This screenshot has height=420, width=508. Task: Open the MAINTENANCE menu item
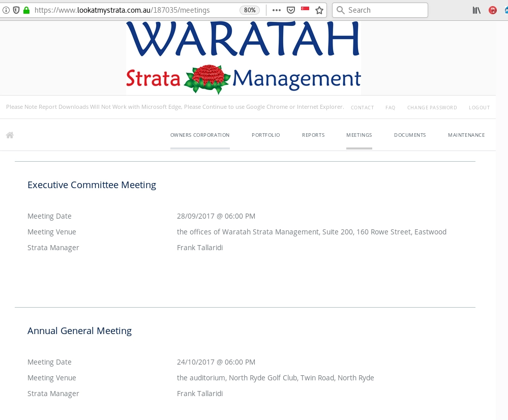pos(466,135)
